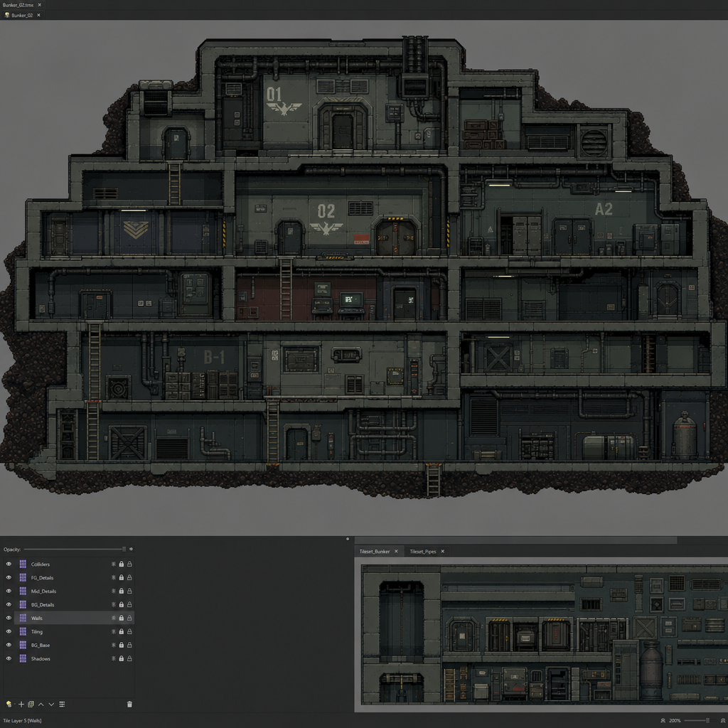Image resolution: width=728 pixels, height=728 pixels.
Task: Toggle the filled lock on the Colliders layer
Action: click(x=121, y=564)
